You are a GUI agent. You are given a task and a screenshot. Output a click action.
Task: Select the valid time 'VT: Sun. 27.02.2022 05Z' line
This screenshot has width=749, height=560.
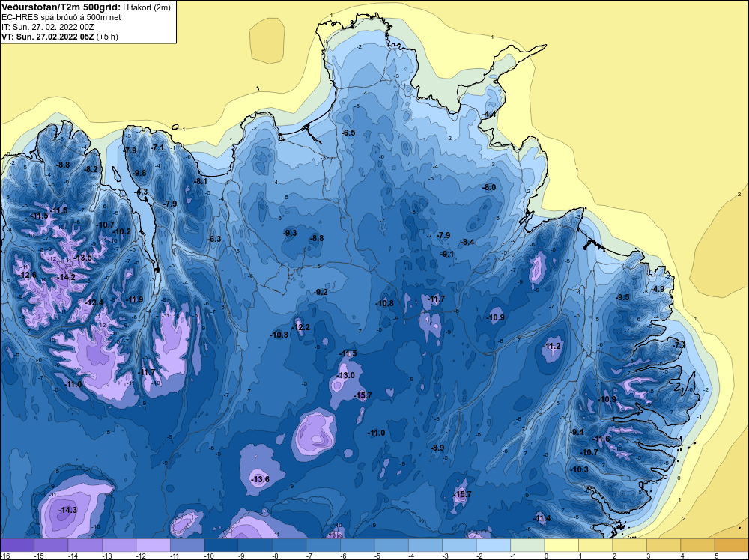click(x=48, y=37)
